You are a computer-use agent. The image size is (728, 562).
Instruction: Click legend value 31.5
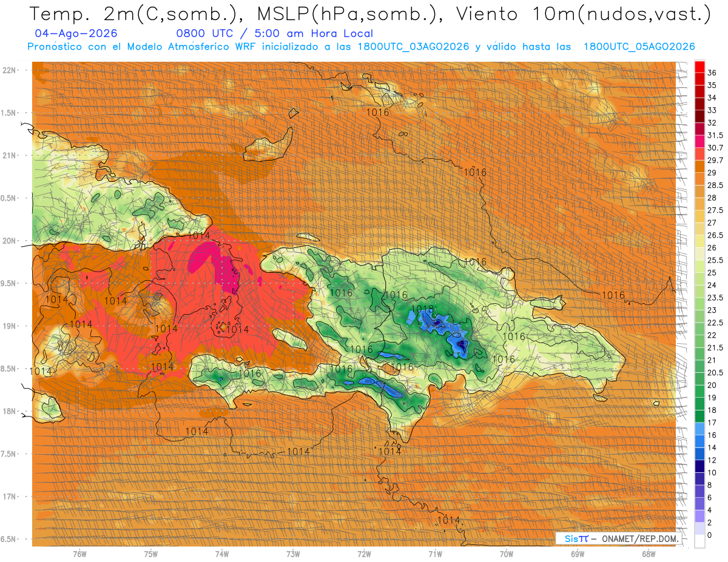coord(715,135)
